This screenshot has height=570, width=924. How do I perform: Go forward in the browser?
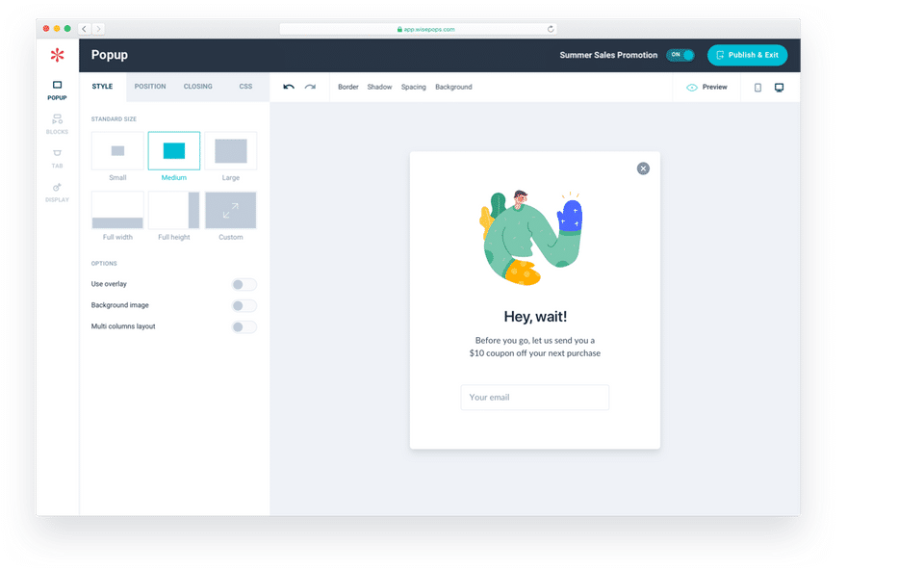(x=98, y=28)
